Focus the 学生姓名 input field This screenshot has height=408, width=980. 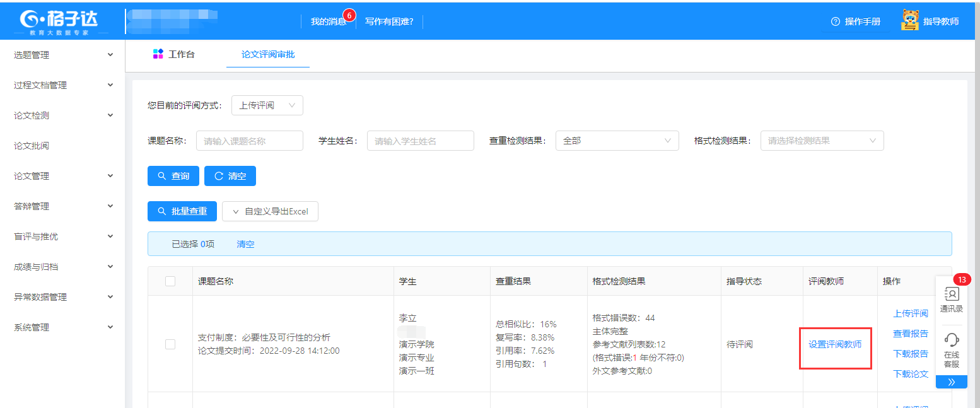point(420,141)
